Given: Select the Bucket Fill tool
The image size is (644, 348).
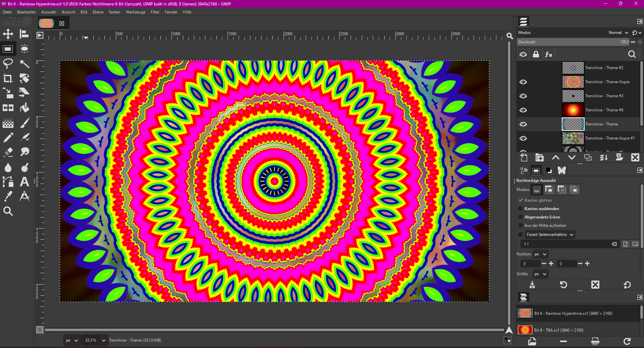Looking at the screenshot, I should [x=24, y=108].
